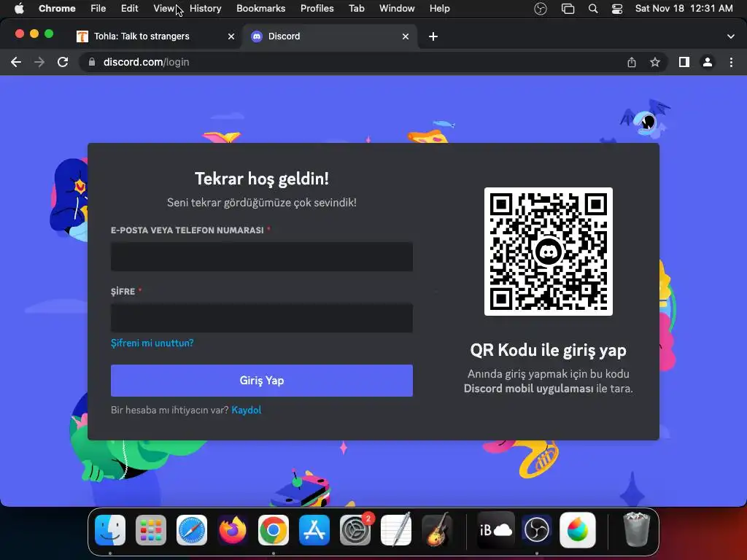Open the colorful drop app in Dock
747x560 pixels.
pos(578,530)
